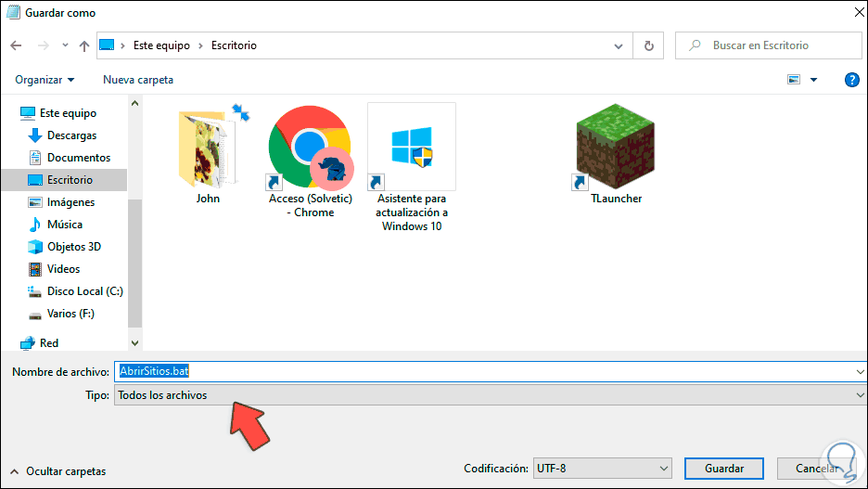Open the recent locations chevron
This screenshot has width=868, height=489.
[65, 45]
